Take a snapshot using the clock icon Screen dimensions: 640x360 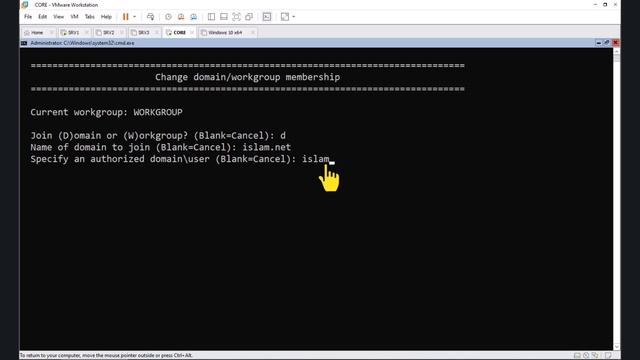tap(168, 17)
